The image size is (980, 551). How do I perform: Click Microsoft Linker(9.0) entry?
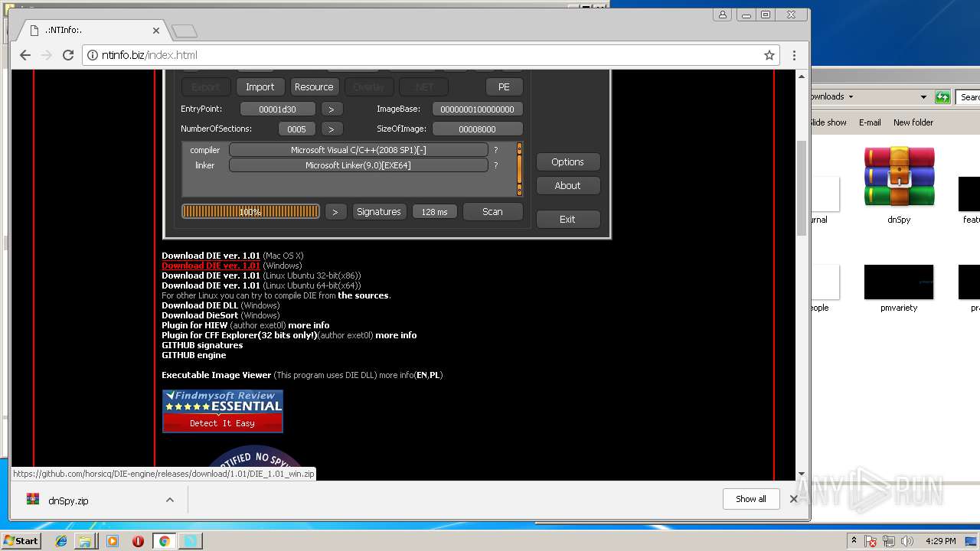click(358, 165)
